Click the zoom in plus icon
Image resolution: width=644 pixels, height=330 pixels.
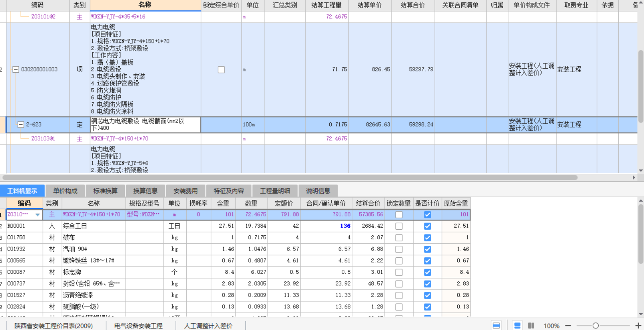638,326
